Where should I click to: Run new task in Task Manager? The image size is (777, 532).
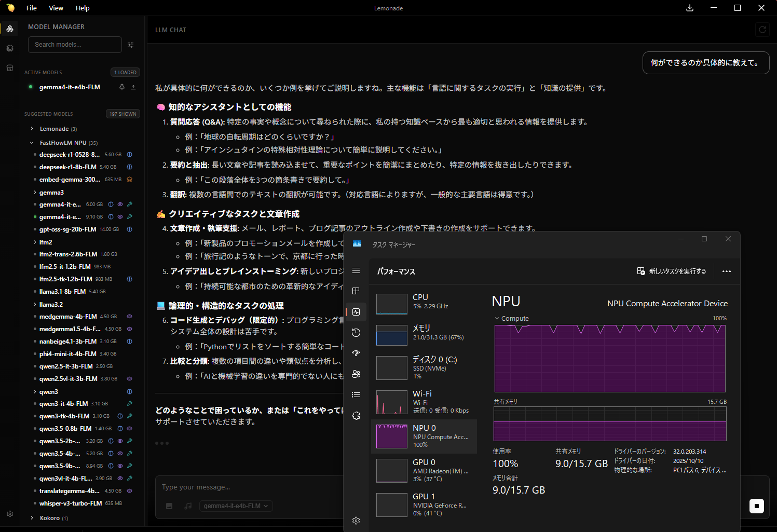[672, 271]
